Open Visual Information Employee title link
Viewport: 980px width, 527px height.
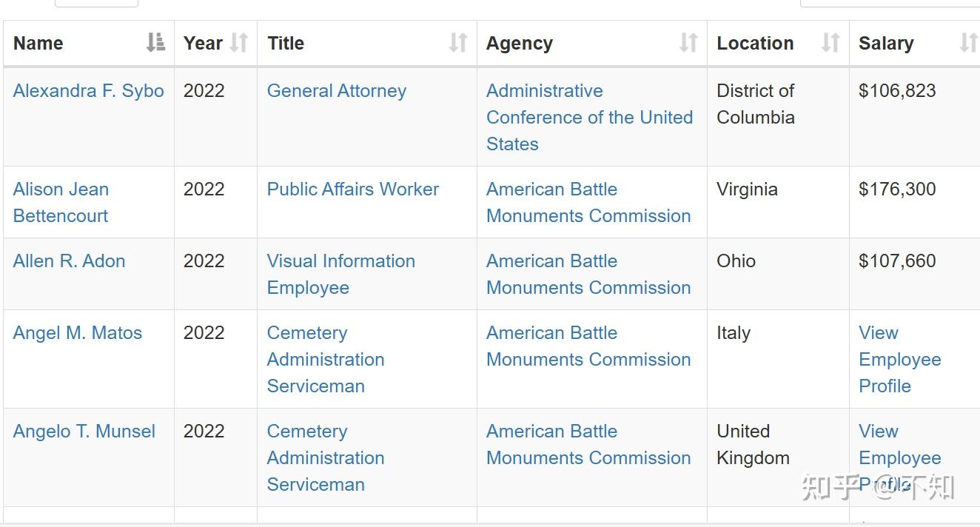point(341,275)
